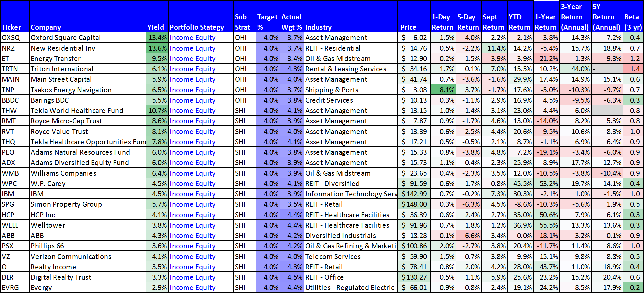This screenshot has height=293, width=644.
Task: Follow the Income Equity link for TRTN
Action: point(192,69)
